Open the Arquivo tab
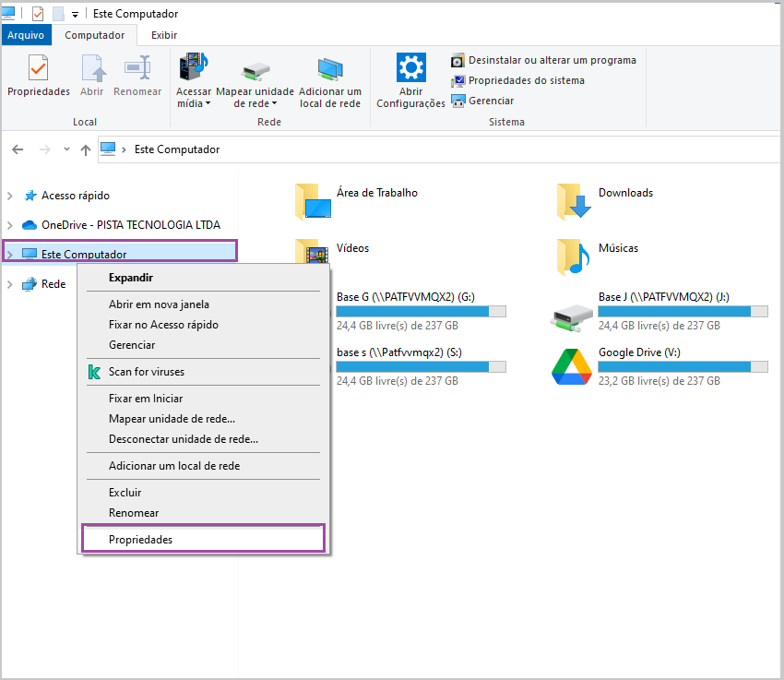 (x=25, y=35)
